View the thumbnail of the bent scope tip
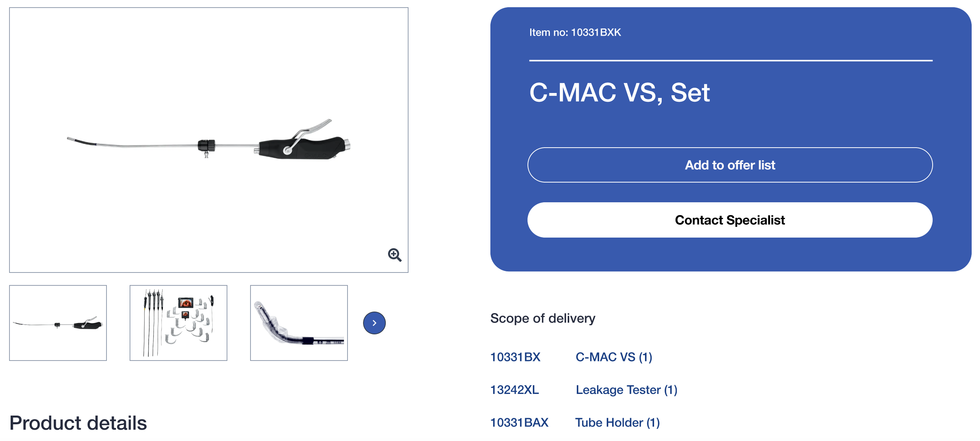 coord(299,323)
